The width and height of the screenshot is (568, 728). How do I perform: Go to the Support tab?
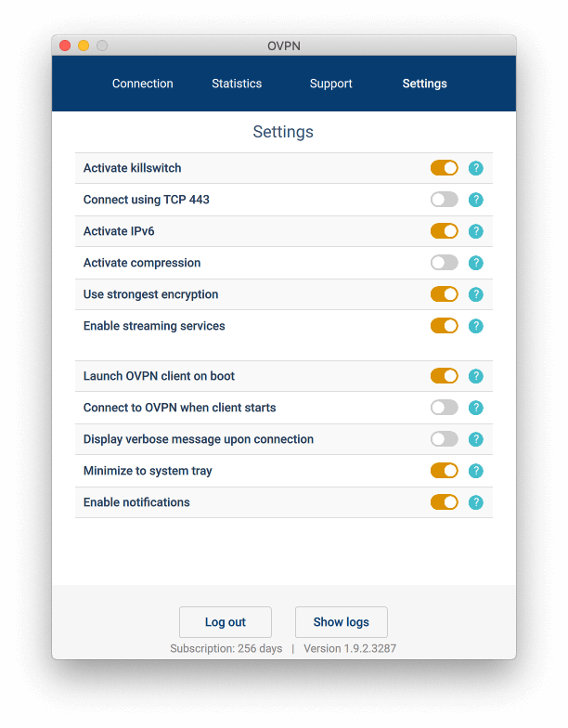[330, 84]
